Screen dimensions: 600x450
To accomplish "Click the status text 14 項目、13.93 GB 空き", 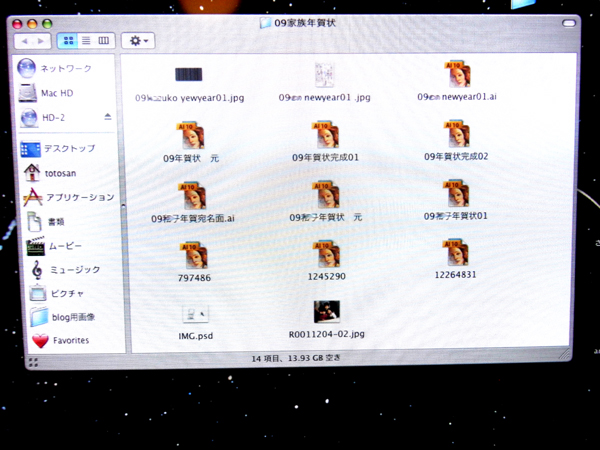I will click(296, 359).
